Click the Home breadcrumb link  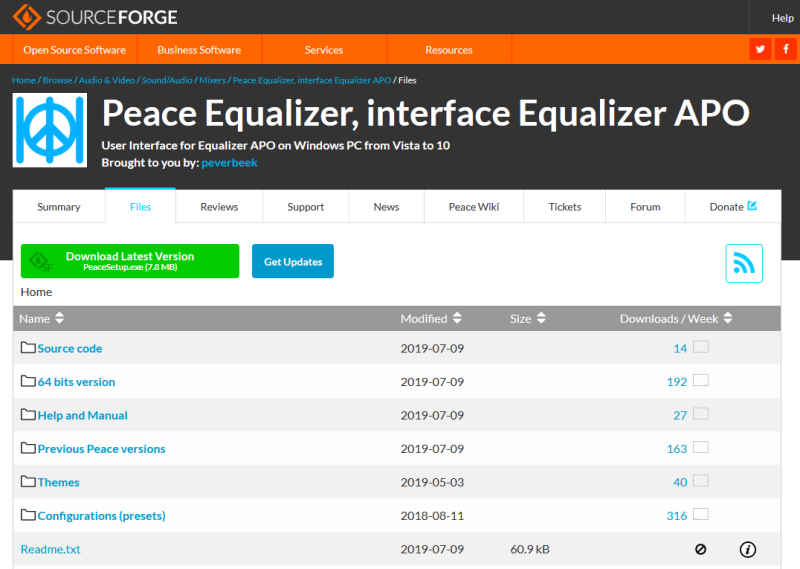24,80
